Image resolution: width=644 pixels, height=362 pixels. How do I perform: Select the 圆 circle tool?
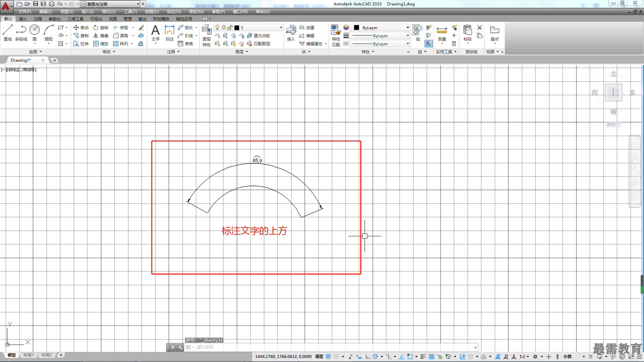click(x=35, y=33)
